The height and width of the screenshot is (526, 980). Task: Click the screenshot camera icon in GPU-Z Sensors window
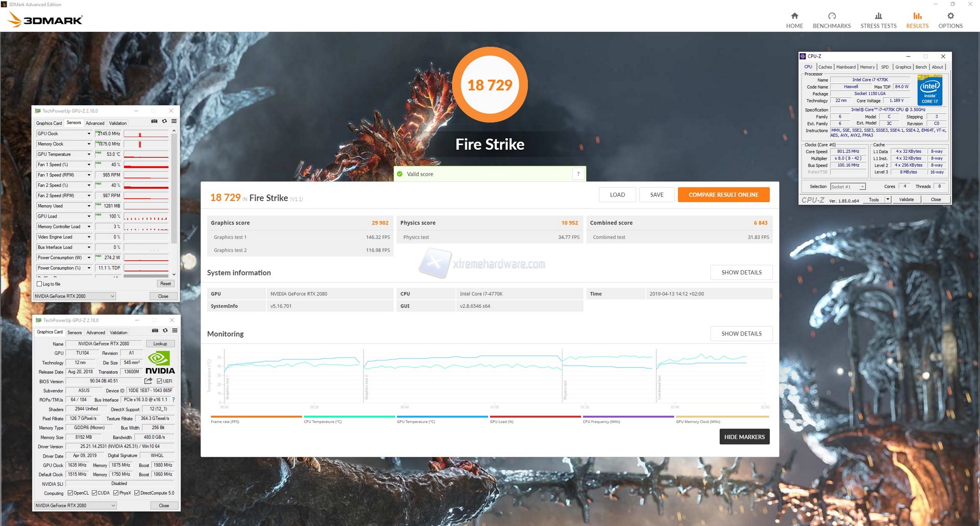(x=154, y=122)
